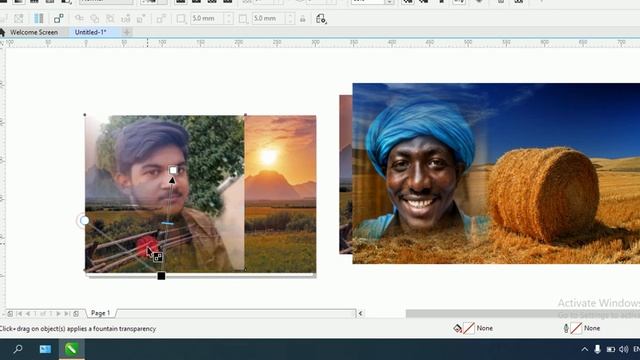The image size is (640, 360).
Task: Select the Untitled-1* document tab
Action: pos(91,32)
